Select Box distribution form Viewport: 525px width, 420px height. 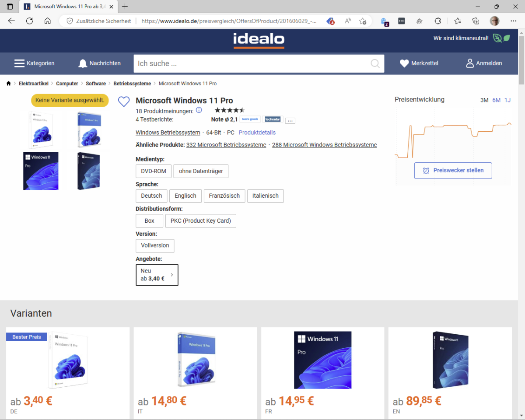150,221
